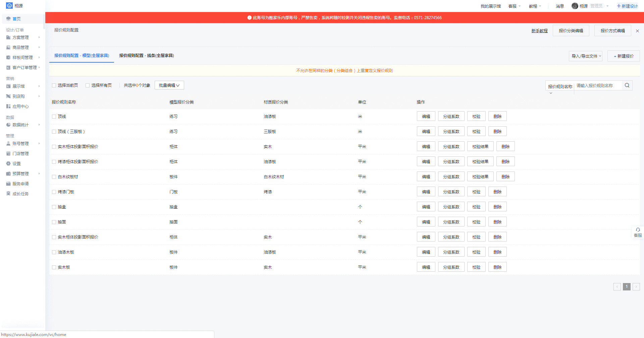
Task: Expand the 导入/导出文件 dropdown
Action: tap(586, 56)
